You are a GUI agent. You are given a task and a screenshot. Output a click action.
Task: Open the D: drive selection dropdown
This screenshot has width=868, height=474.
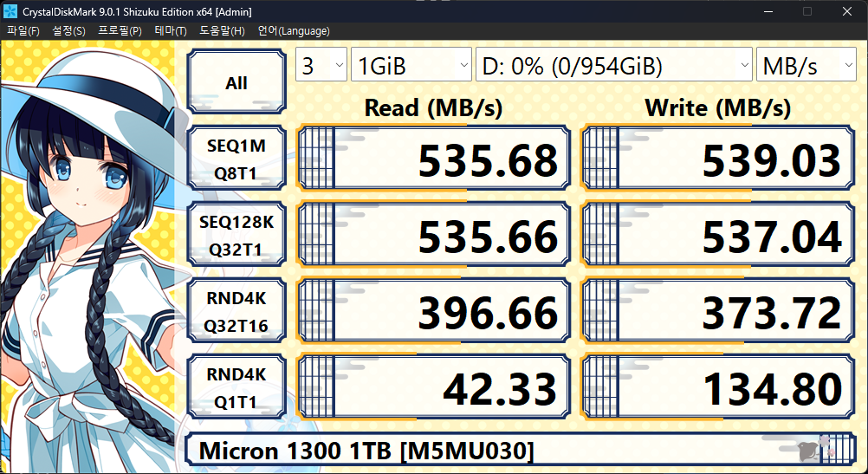tap(613, 66)
